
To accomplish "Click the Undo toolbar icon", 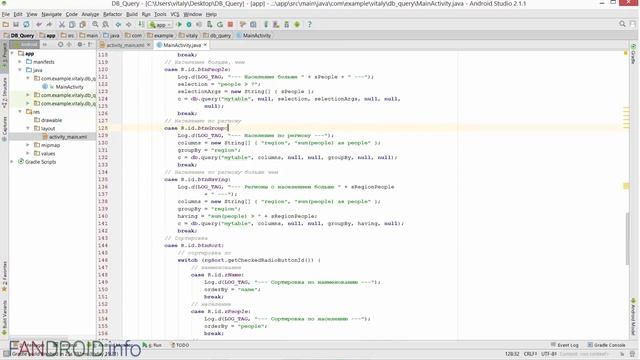I will click(x=39, y=24).
